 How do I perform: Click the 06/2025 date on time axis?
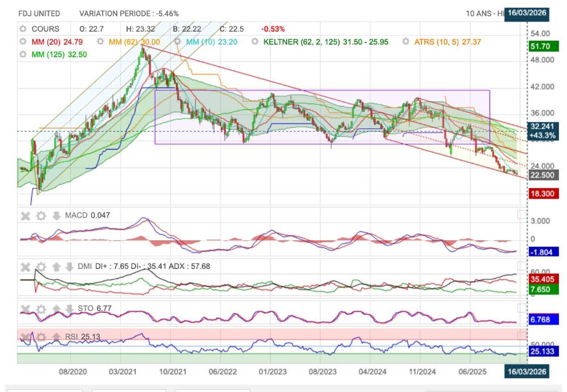(x=472, y=372)
